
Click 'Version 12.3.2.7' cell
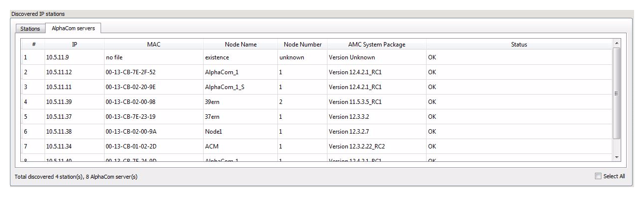[x=377, y=132]
